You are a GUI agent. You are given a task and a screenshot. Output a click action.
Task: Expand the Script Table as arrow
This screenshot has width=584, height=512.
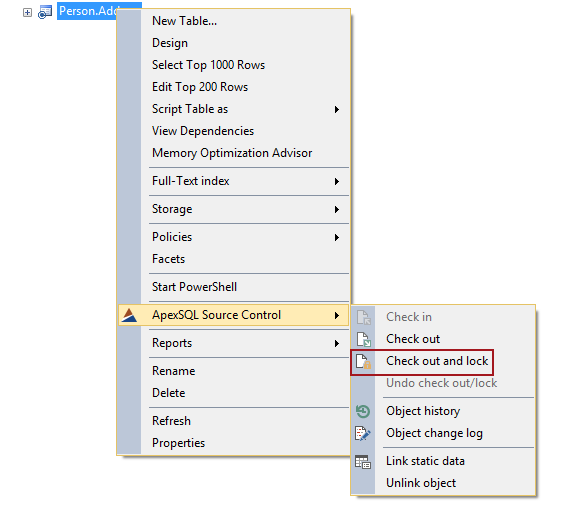[337, 109]
